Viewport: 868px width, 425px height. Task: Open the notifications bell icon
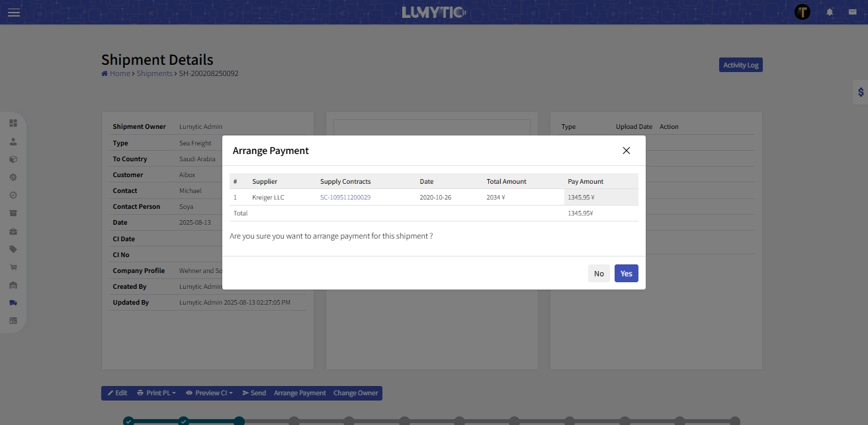830,11
